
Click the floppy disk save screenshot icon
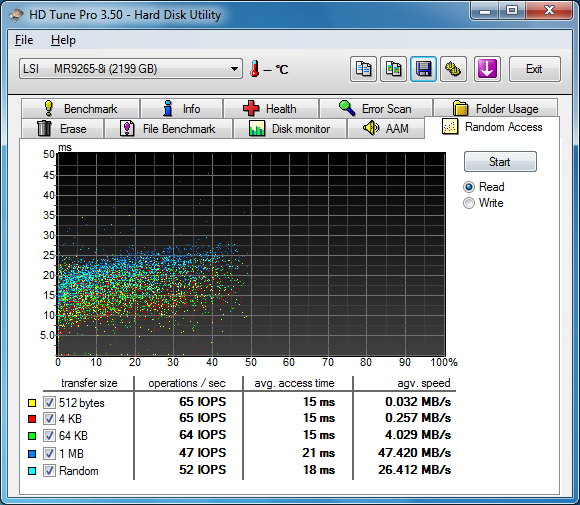(x=423, y=69)
